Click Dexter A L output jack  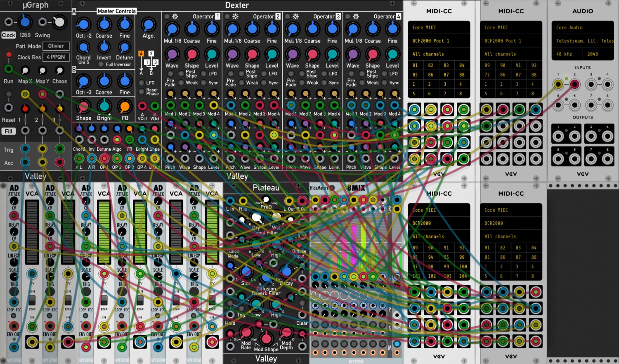79,158
